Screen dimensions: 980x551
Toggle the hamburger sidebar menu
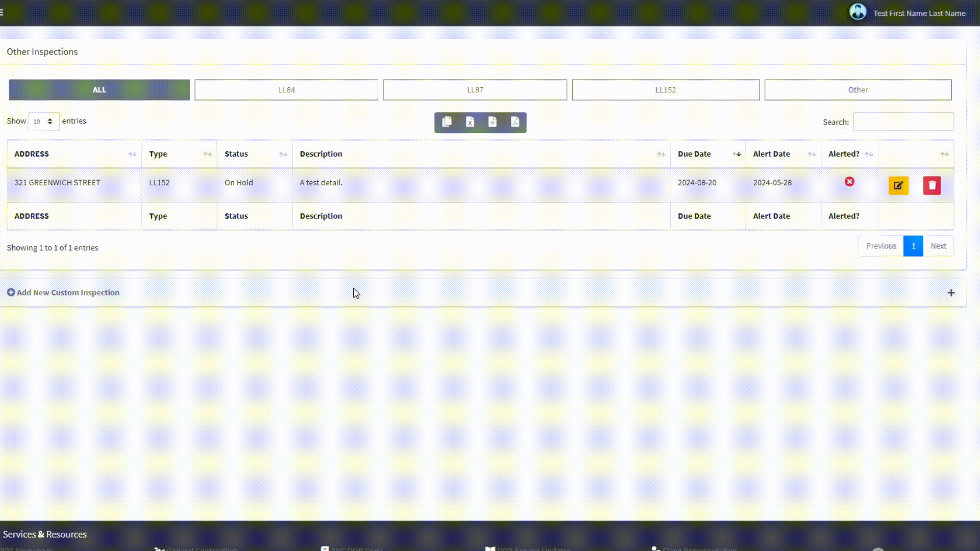click(2, 12)
